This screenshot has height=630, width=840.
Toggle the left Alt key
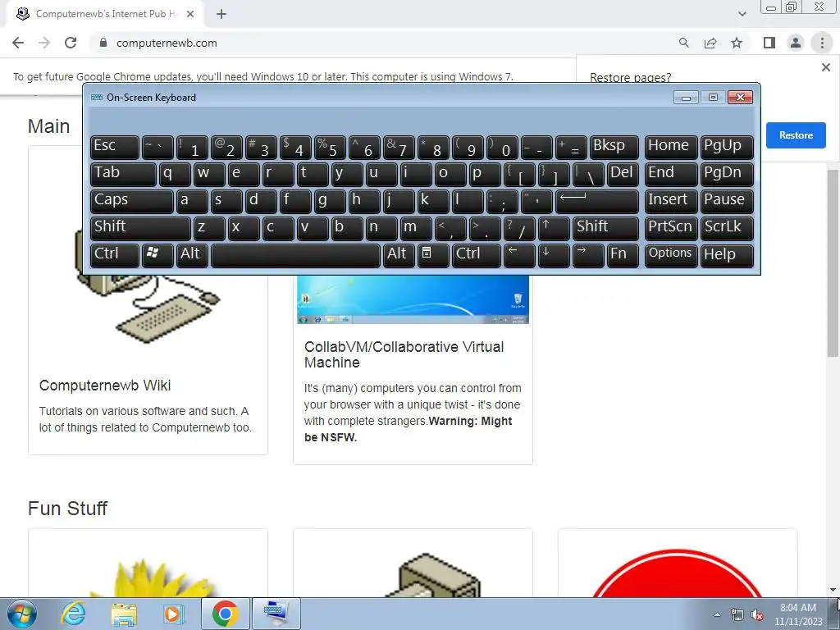click(x=192, y=254)
